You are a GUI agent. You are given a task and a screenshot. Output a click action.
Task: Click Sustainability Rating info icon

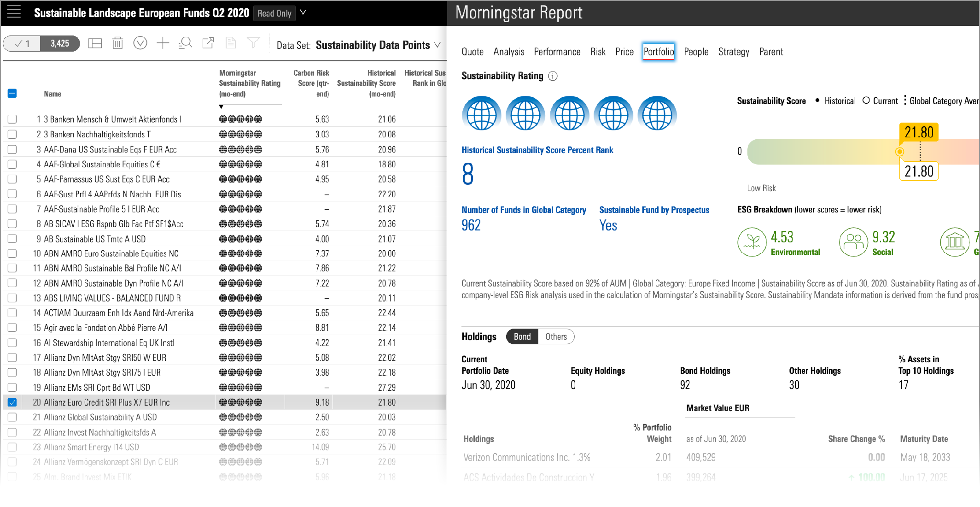pos(553,76)
